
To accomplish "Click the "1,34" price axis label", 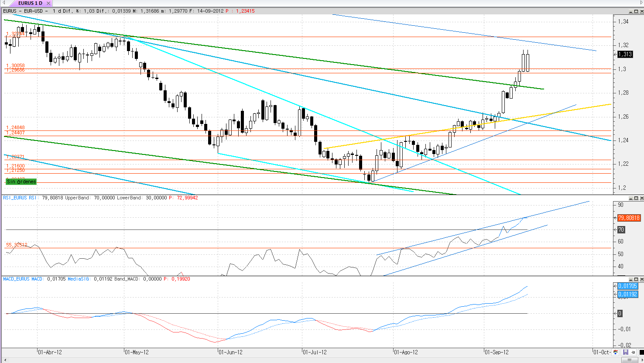I will click(623, 21).
